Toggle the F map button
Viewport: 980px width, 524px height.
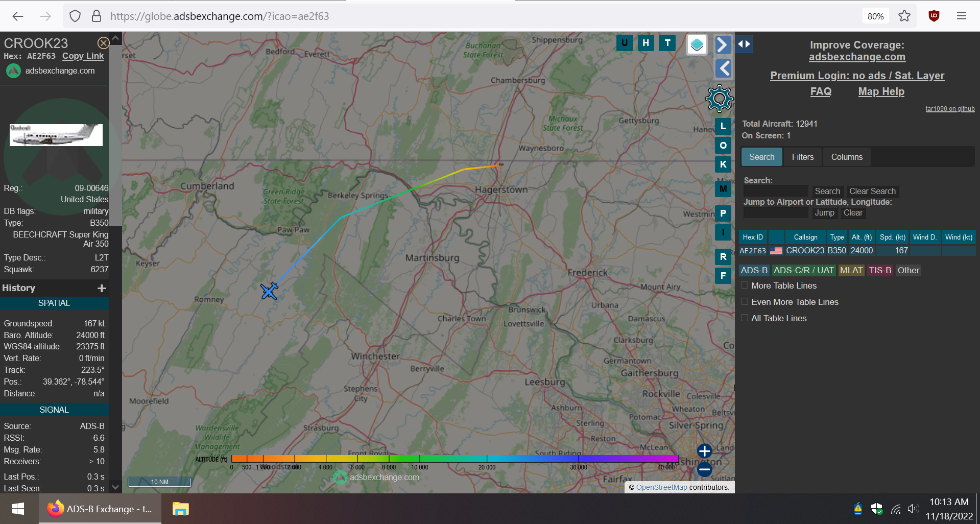[723, 276]
